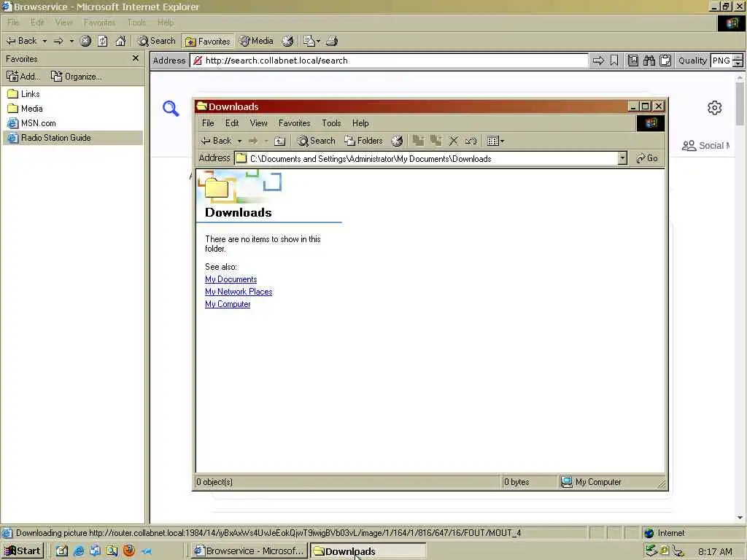Open the settings gear on search page
Screen dimensions: 747x560
coord(714,108)
